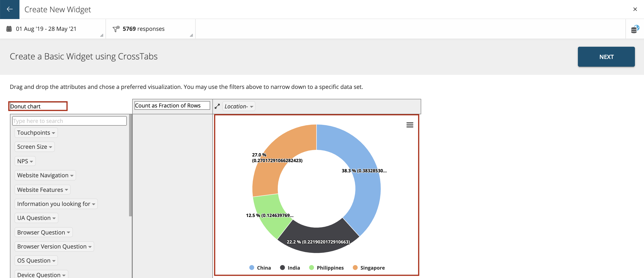Click the 22.2 % data label
644x278 pixels.
click(318, 242)
